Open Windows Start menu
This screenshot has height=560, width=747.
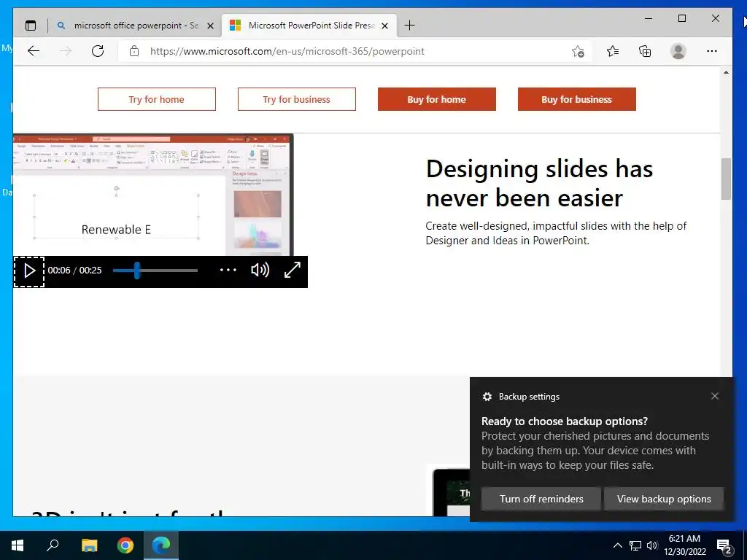pos(18,545)
